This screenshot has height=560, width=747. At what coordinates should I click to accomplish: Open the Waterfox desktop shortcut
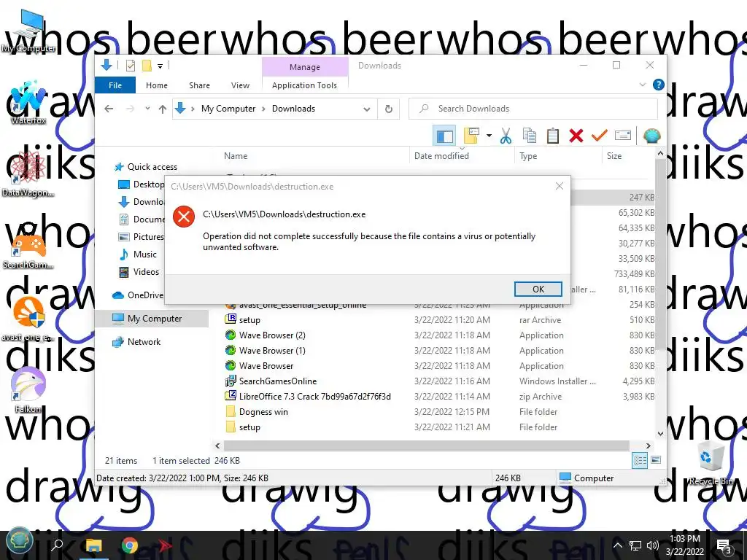pyautogui.click(x=28, y=104)
